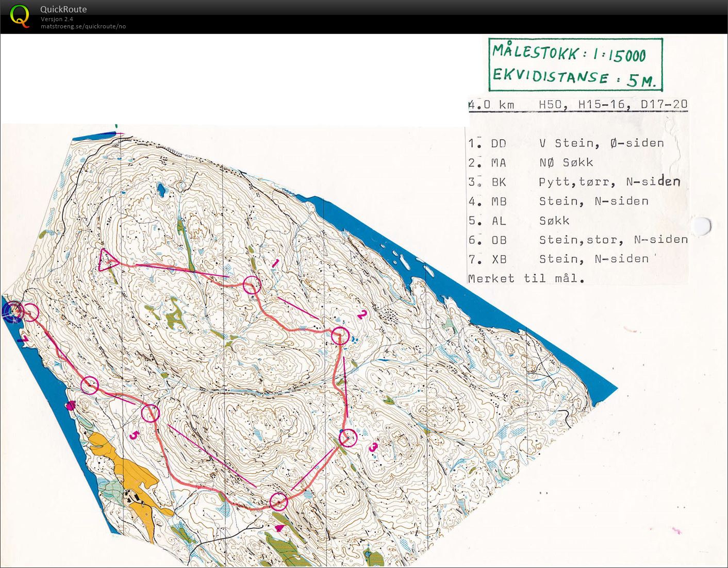
Task: Click description row 6. OB Stein, stor
Action: (578, 240)
